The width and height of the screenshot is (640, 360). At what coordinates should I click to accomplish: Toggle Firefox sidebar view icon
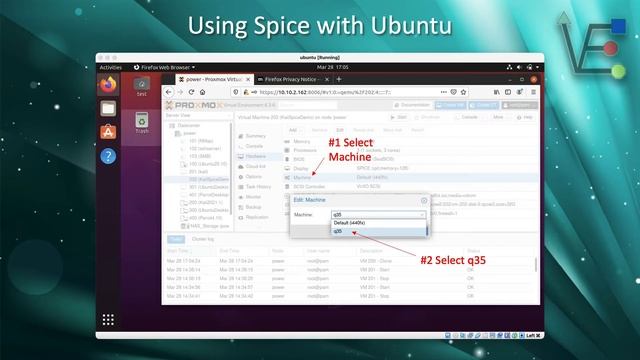508,92
